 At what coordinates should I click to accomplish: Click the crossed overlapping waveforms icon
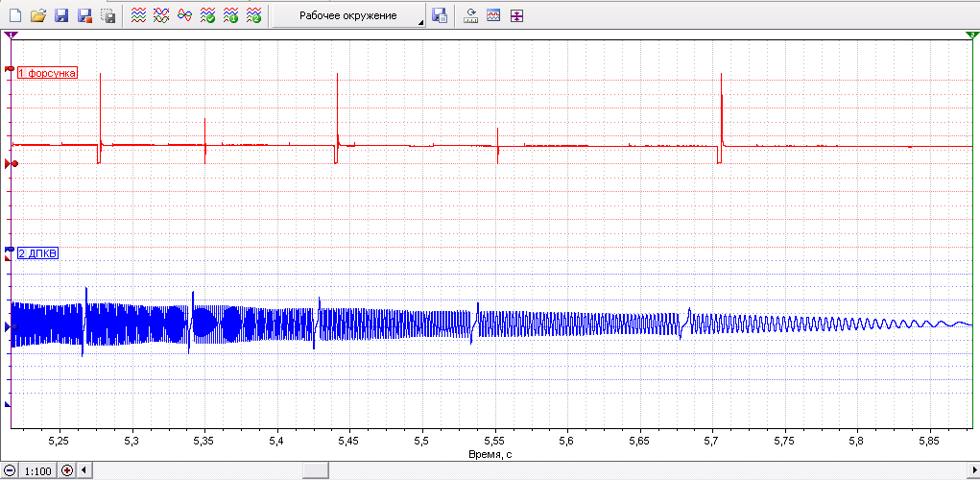pos(161,16)
